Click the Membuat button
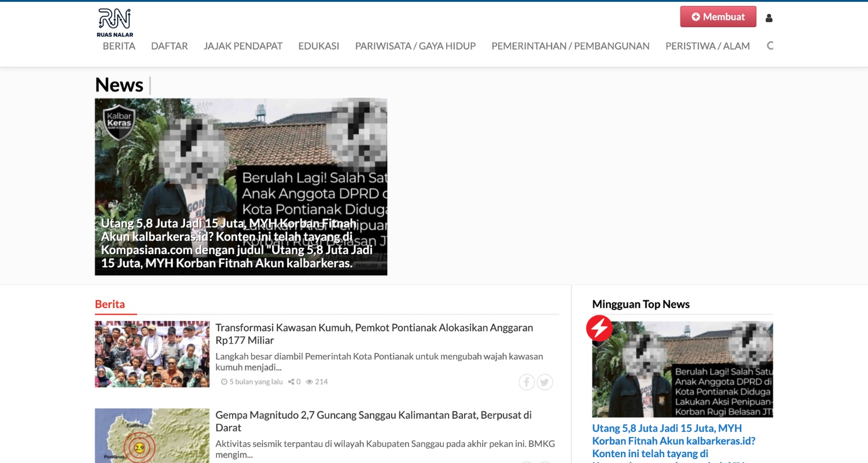This screenshot has height=463, width=868. coord(718,17)
